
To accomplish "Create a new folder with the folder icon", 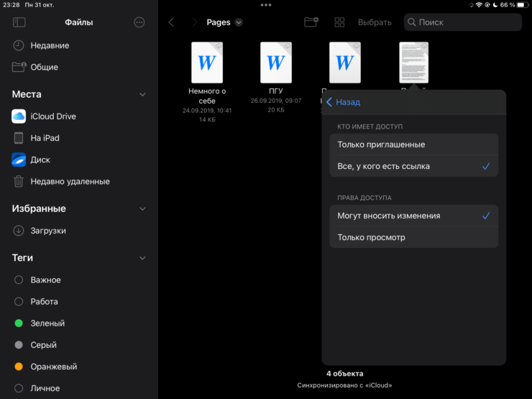I will [311, 22].
